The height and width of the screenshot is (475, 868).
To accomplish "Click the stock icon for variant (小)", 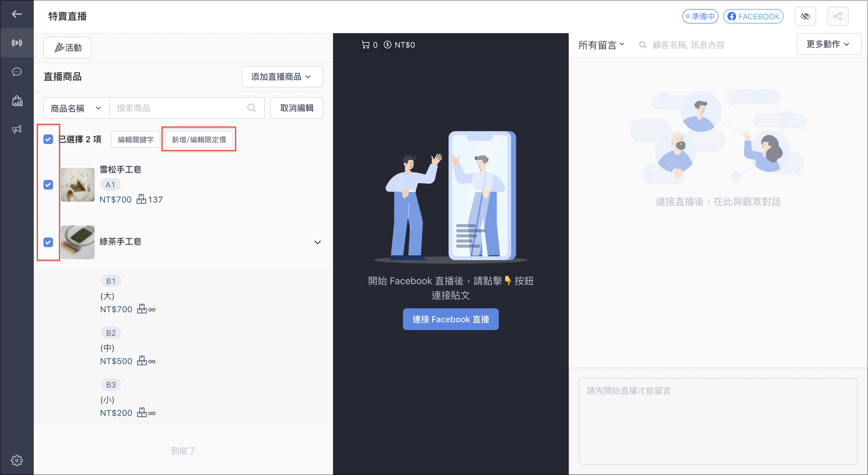I will point(142,413).
